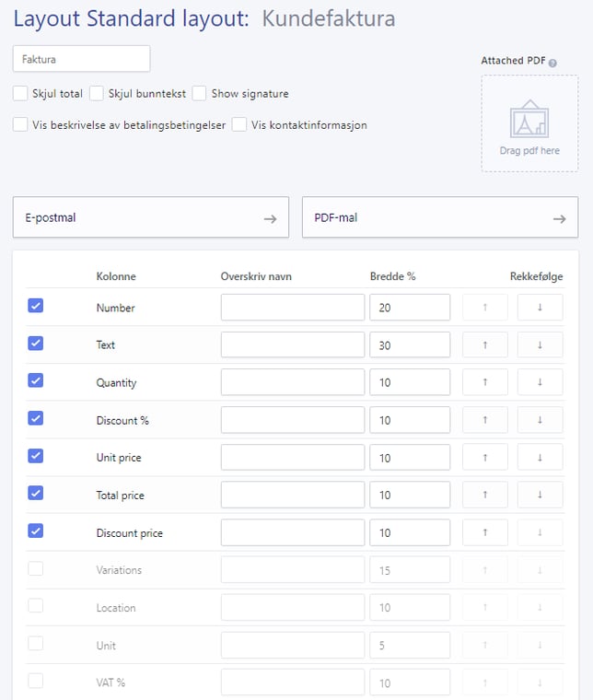Click the Bredde % field for Number

(409, 307)
